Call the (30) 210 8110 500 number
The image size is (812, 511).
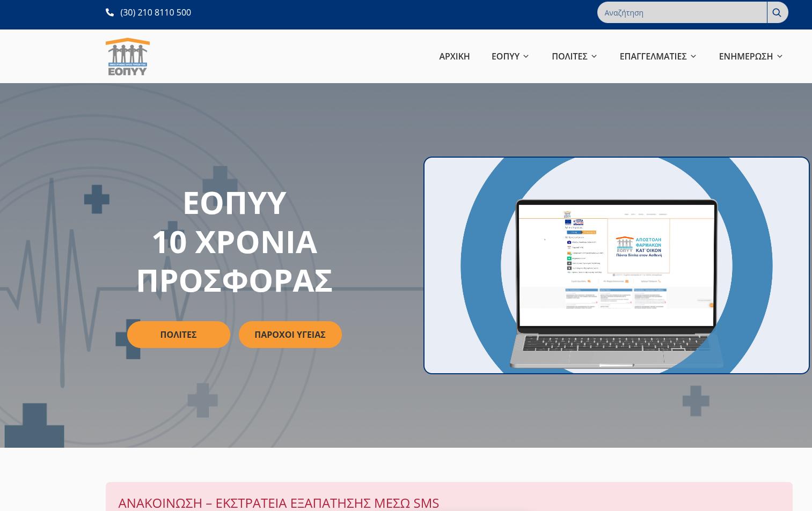coord(156,12)
